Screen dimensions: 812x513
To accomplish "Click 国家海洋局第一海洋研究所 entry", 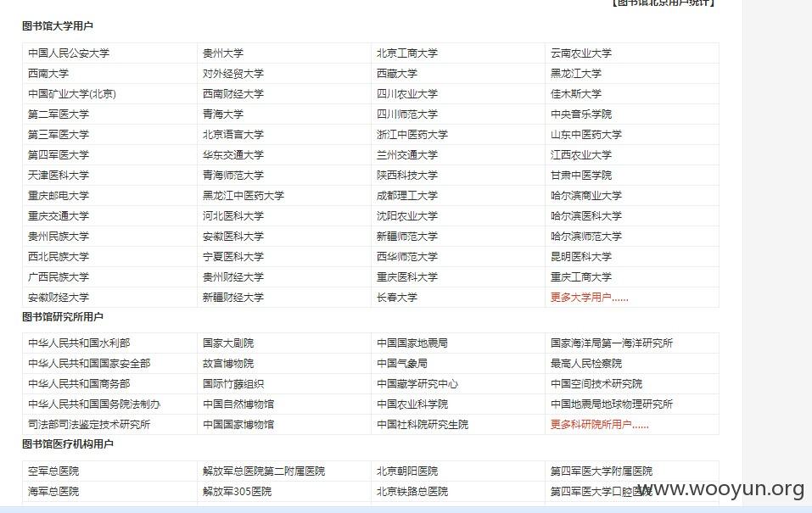I will (612, 343).
